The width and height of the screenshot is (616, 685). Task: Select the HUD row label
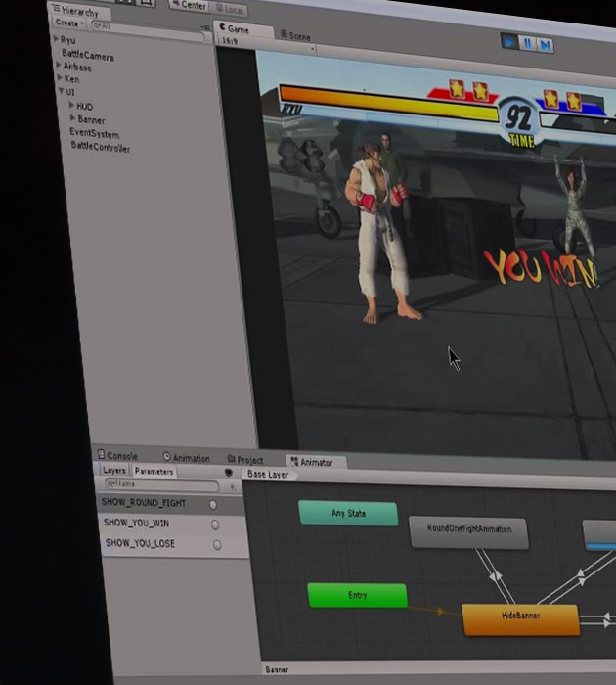[84, 106]
